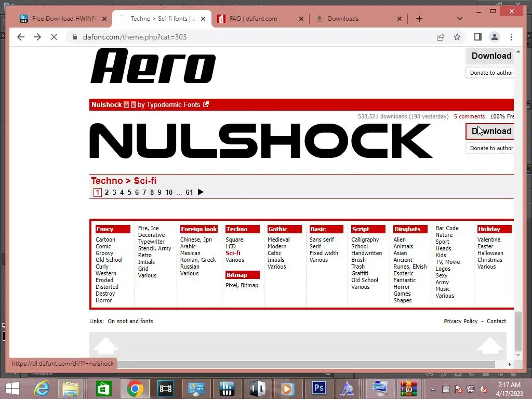Open the Pixel, Bitmap link
The height and width of the screenshot is (399, 532).
[x=242, y=285]
